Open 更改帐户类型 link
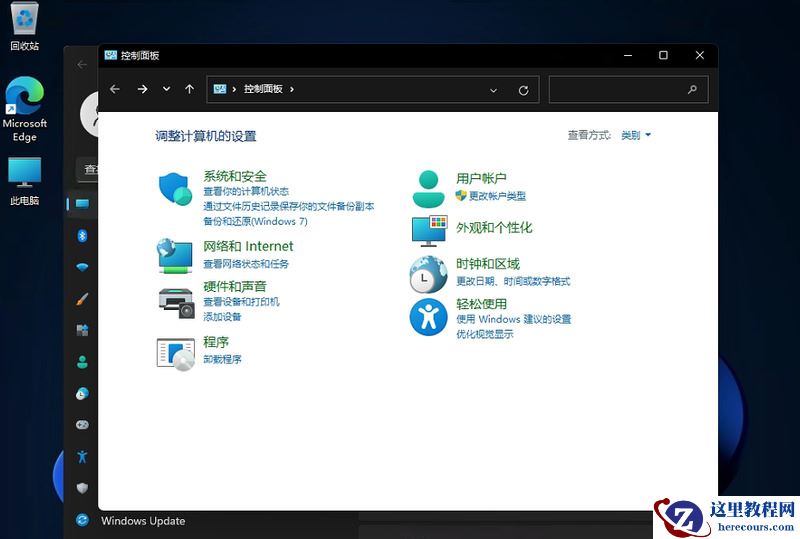Viewport: 800px width, 539px height. tap(497, 196)
